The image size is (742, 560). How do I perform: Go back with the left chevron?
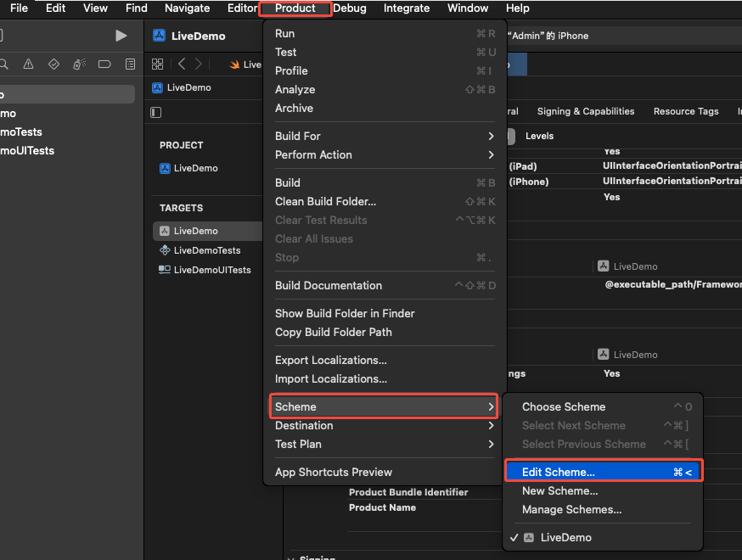[182, 64]
